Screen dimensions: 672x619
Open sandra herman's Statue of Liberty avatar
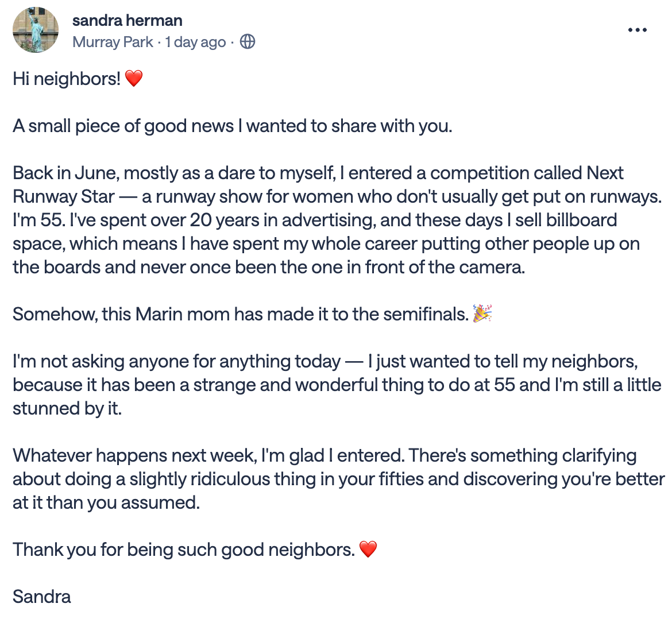point(36,30)
